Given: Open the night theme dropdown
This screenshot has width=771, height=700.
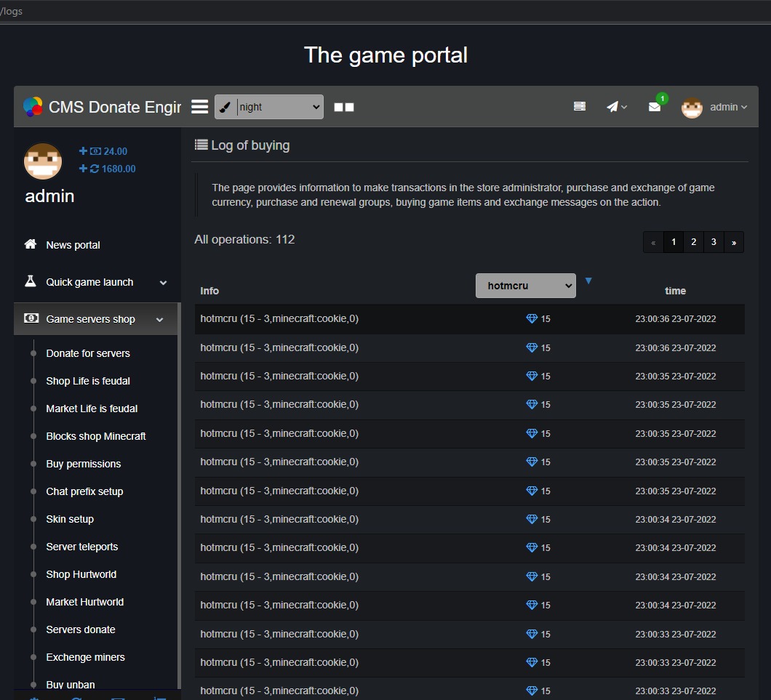Looking at the screenshot, I should tap(269, 107).
